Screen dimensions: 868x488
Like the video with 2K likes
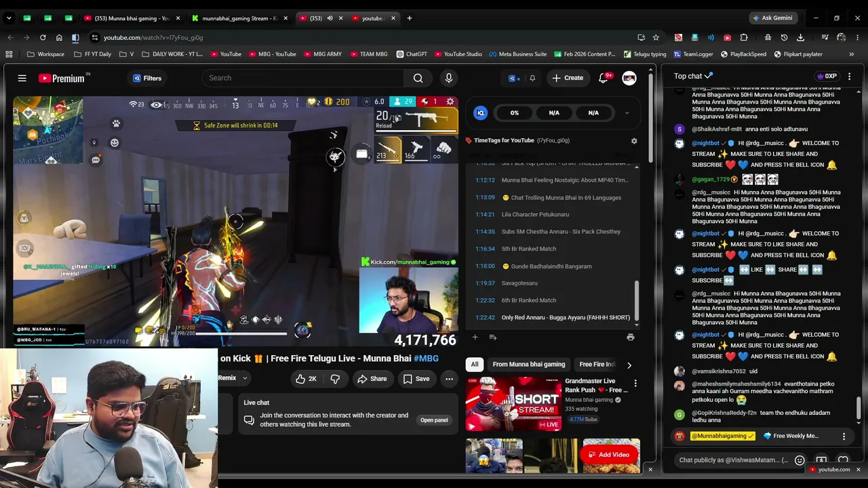[306, 379]
